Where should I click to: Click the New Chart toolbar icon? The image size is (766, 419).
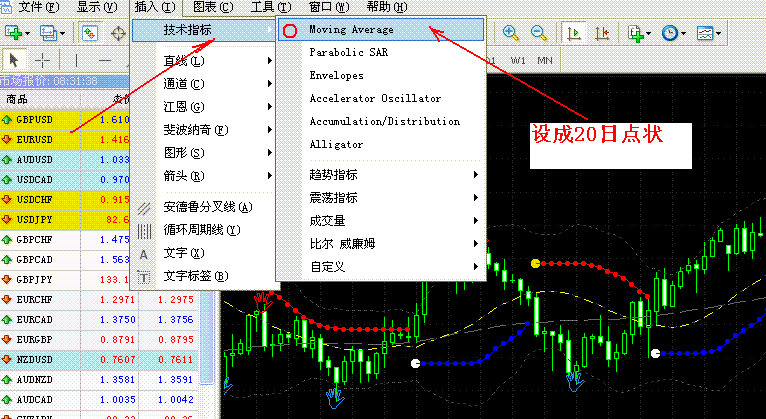coord(13,33)
